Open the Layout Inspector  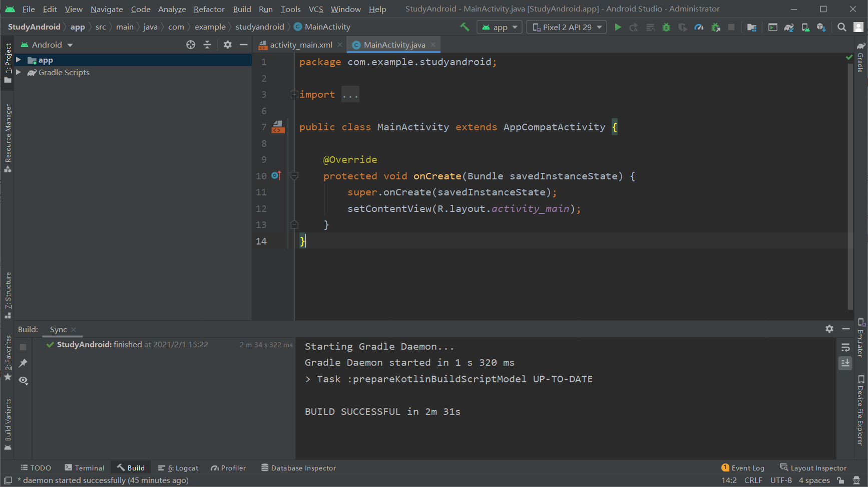(x=813, y=468)
